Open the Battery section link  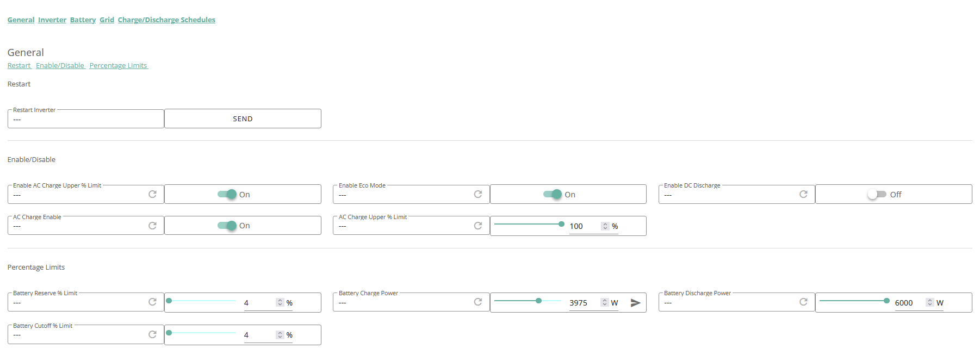83,20
